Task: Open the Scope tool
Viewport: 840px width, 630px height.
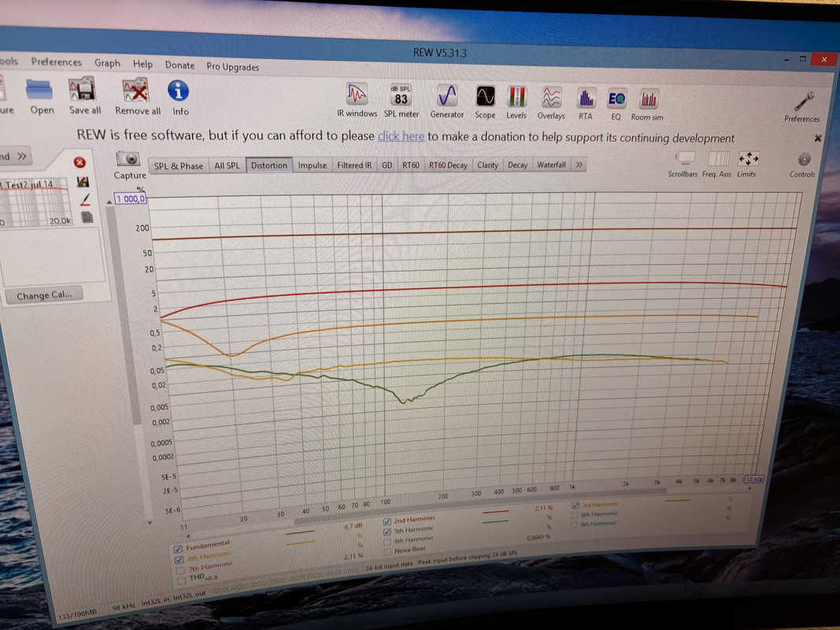Action: point(486,102)
